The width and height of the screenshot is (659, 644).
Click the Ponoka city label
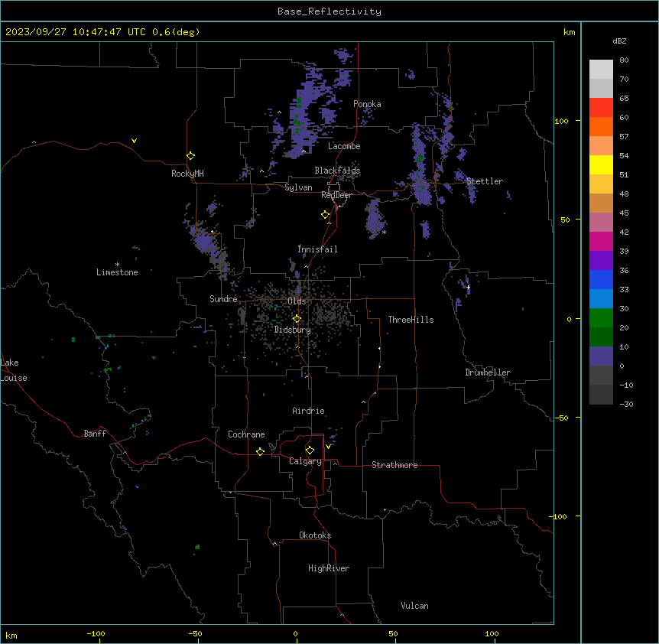click(367, 104)
